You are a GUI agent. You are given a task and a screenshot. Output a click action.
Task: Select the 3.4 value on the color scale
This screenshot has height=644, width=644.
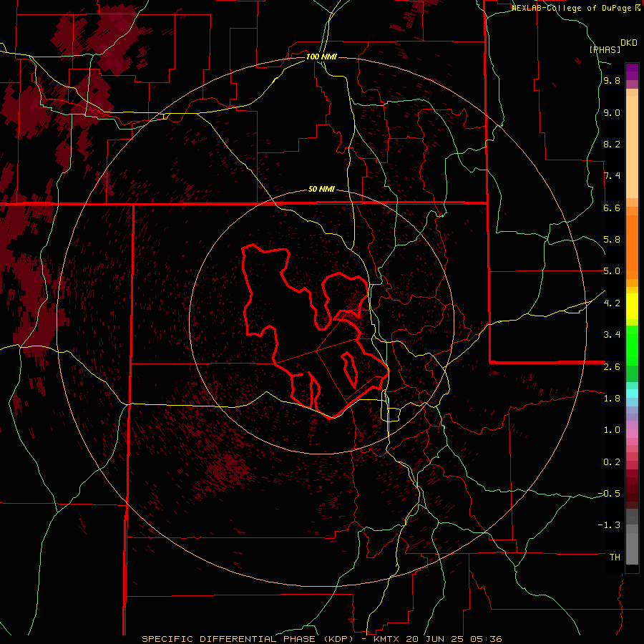click(x=612, y=334)
